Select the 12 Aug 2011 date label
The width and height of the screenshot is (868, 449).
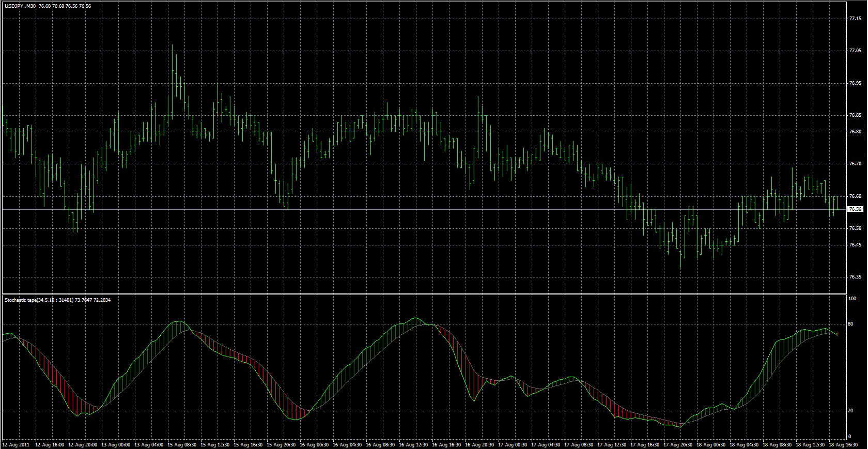coord(16,444)
